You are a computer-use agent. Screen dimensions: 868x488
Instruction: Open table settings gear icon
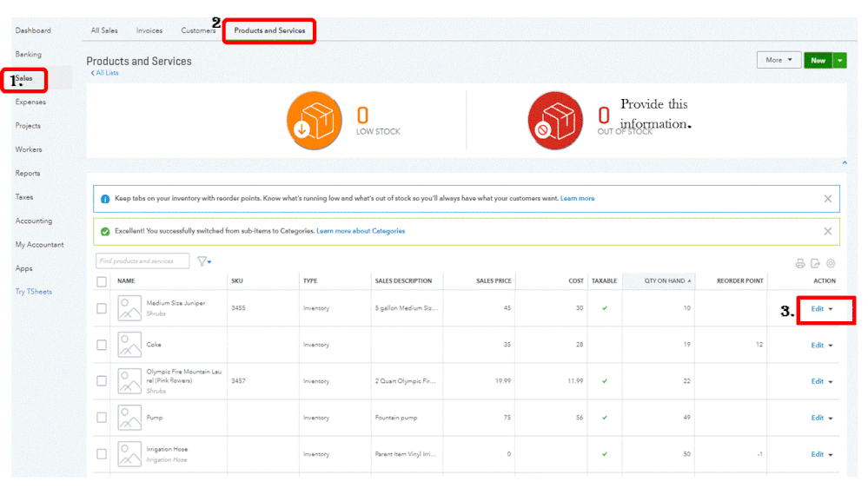point(831,263)
